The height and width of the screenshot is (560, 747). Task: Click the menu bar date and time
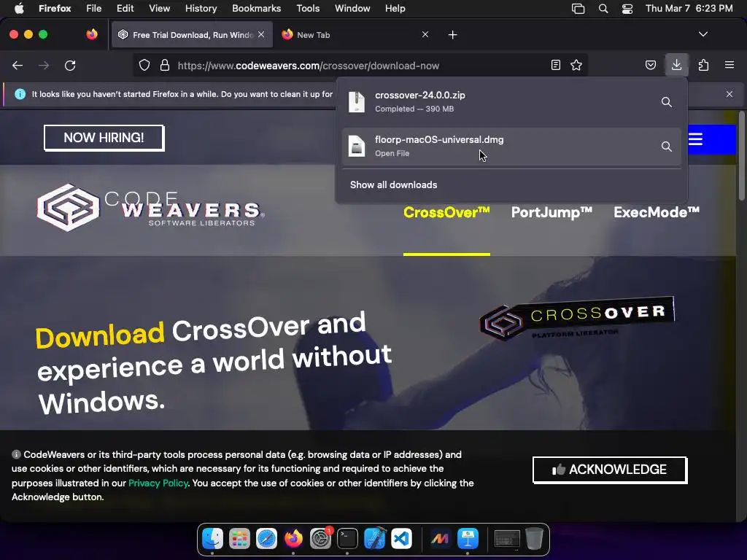(x=689, y=8)
